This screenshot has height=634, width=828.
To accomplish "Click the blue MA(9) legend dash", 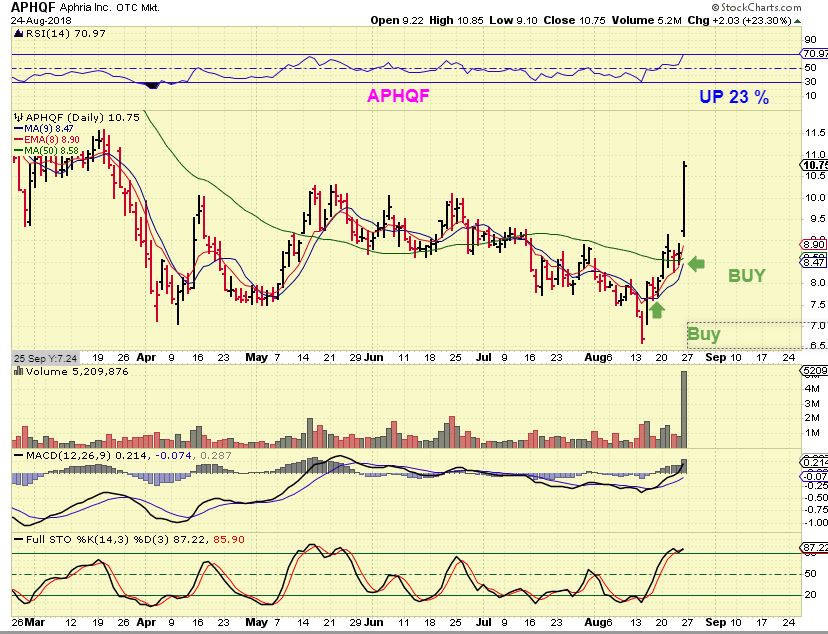I will (18, 128).
